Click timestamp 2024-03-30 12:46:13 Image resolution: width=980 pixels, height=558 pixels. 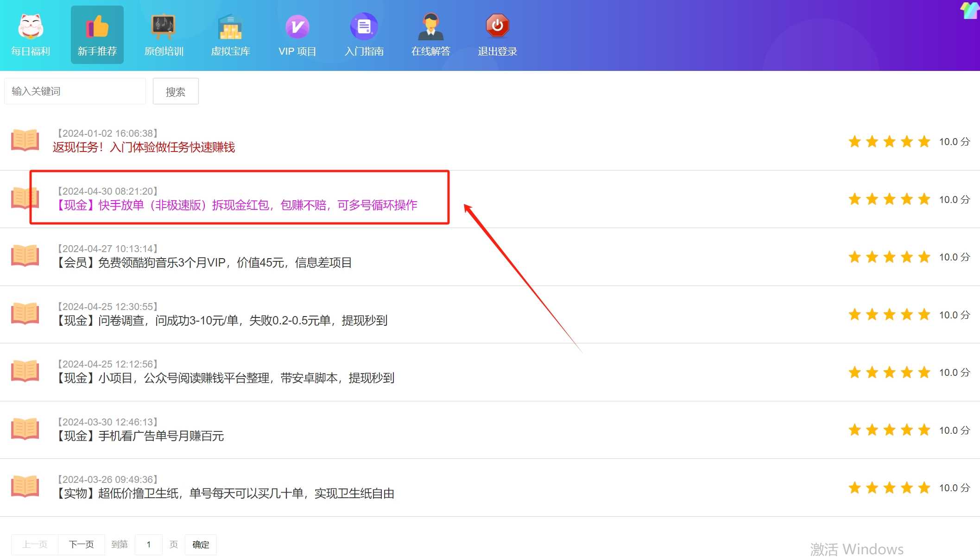point(107,422)
